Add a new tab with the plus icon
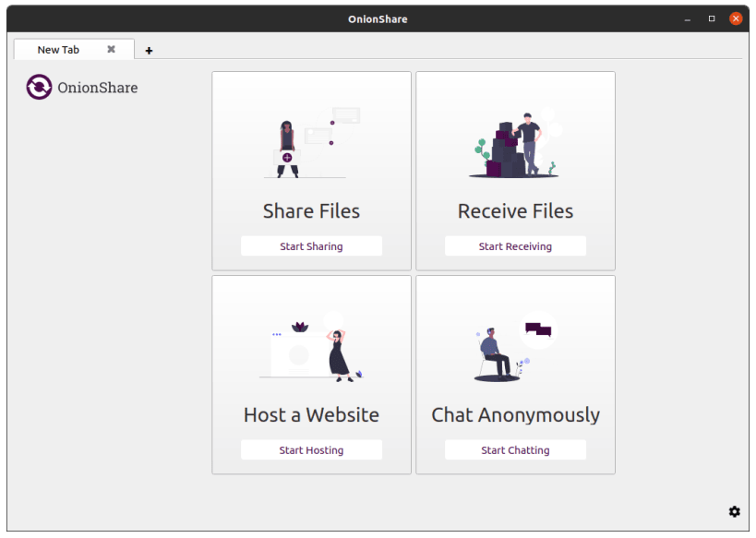Viewport: 756px width, 538px height. point(149,51)
